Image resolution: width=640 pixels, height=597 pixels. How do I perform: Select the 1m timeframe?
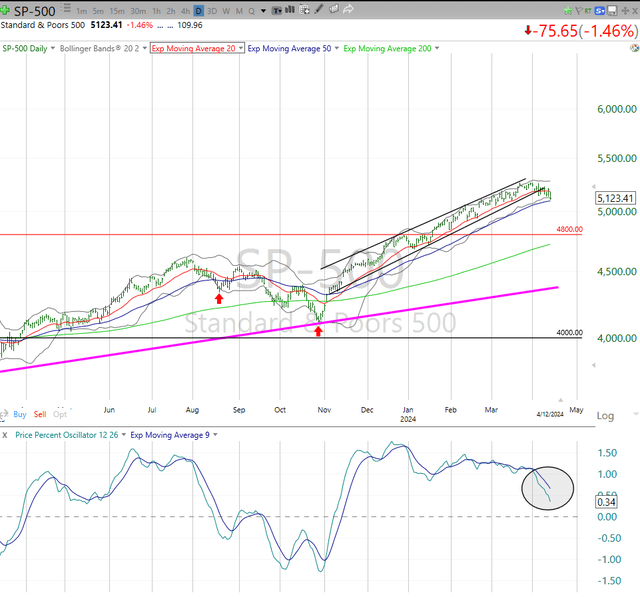(82, 11)
